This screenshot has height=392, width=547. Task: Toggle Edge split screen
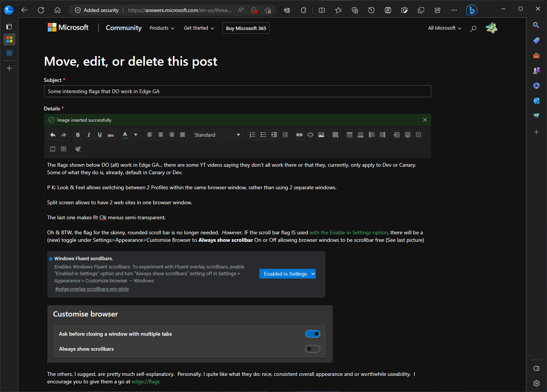[322, 10]
